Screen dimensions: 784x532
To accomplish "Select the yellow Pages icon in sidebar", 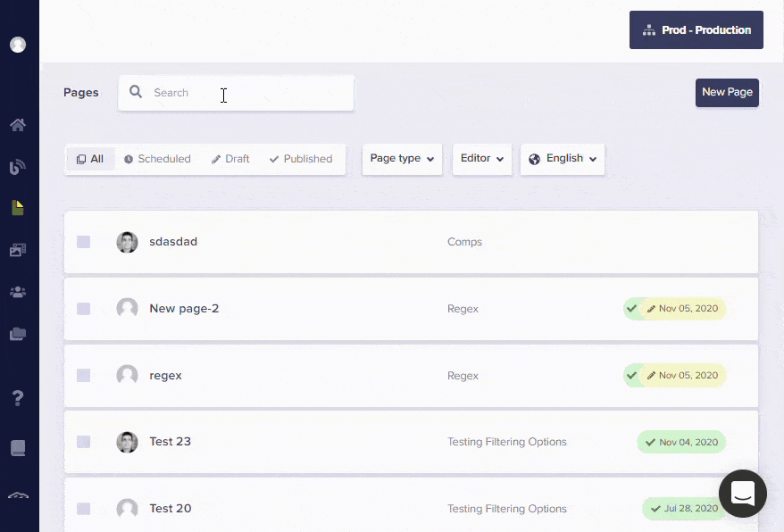I will pyautogui.click(x=18, y=208).
